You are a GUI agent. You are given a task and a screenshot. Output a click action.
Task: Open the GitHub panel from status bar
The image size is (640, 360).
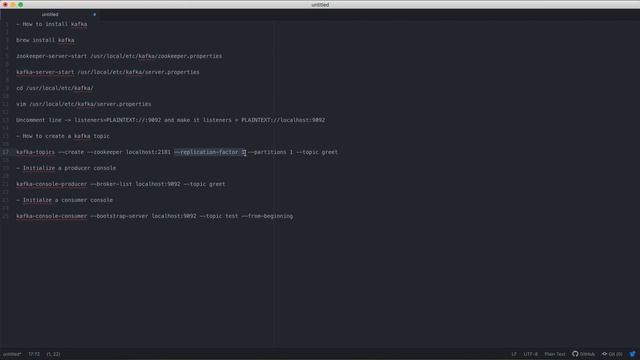(x=584, y=354)
